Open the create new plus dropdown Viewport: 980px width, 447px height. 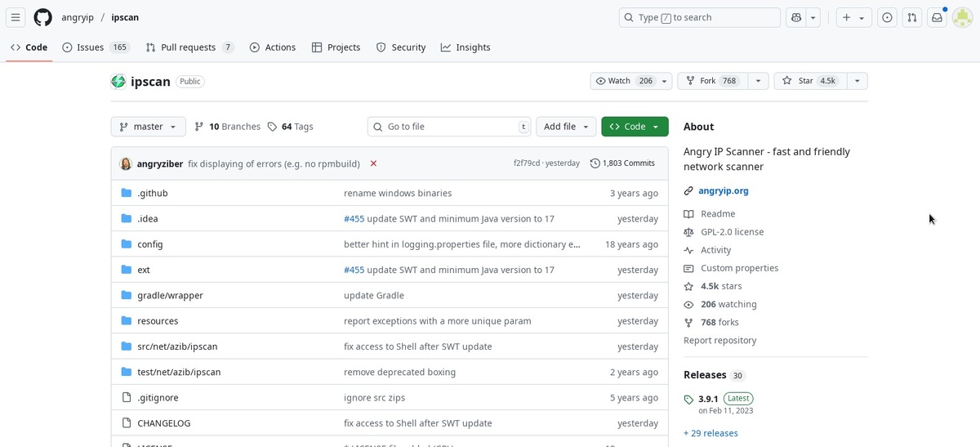(854, 17)
